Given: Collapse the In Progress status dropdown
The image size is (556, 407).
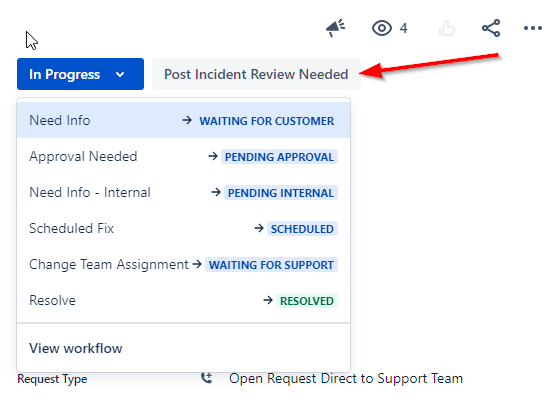Looking at the screenshot, I should click(80, 74).
